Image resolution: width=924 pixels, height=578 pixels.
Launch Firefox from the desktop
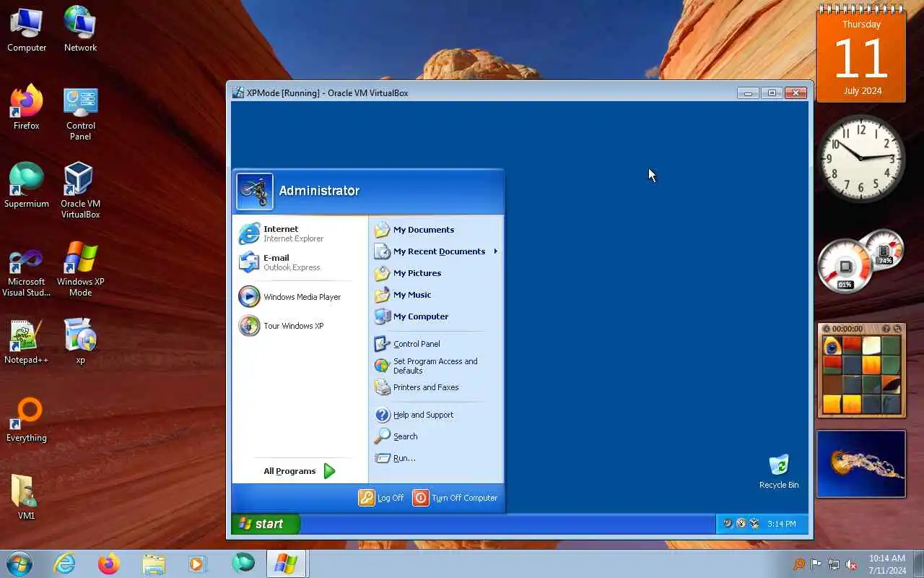(x=27, y=108)
